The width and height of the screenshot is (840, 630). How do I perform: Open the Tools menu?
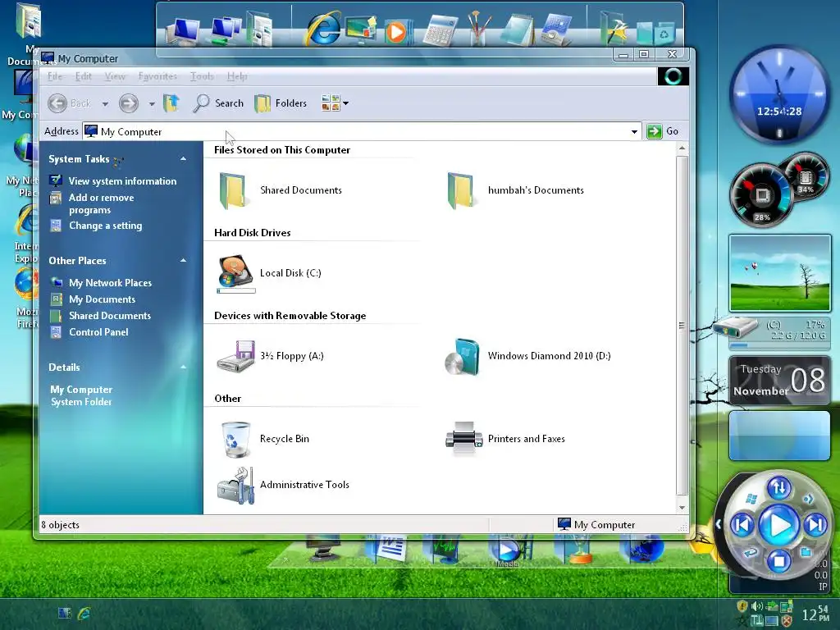[x=202, y=76]
